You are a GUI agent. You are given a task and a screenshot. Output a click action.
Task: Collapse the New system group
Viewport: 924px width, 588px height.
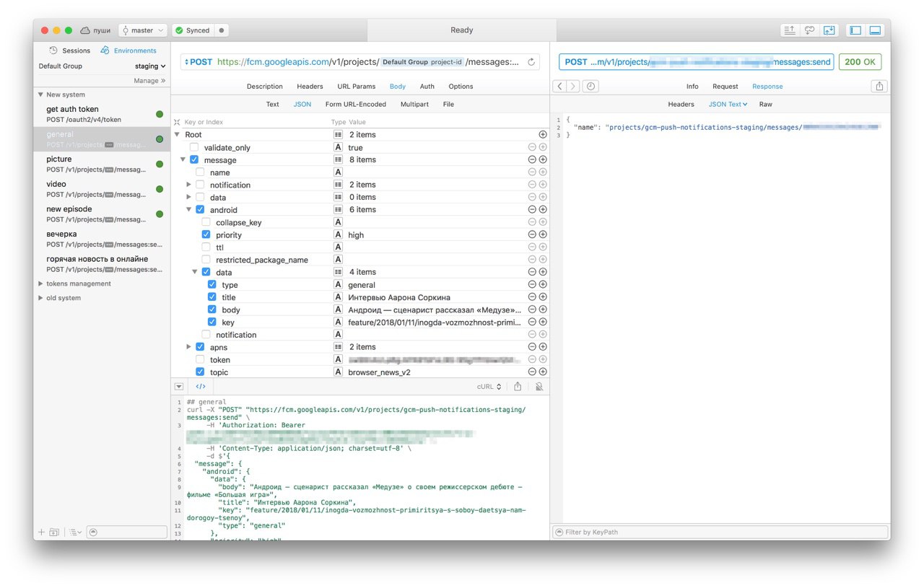(40, 95)
